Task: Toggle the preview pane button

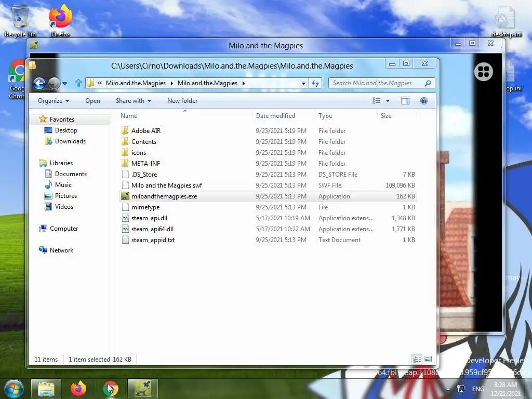Action: (x=405, y=101)
